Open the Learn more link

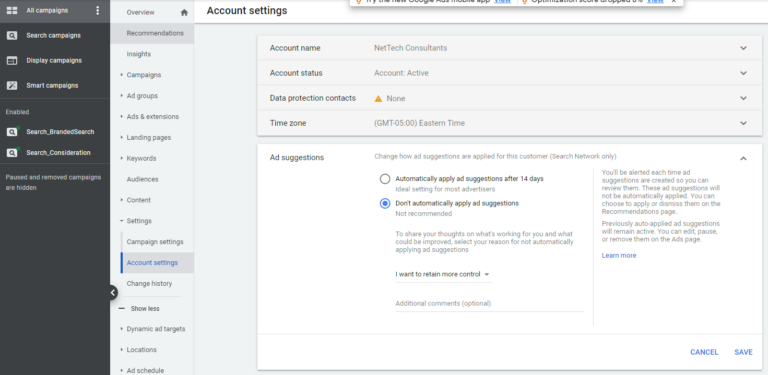tap(619, 256)
